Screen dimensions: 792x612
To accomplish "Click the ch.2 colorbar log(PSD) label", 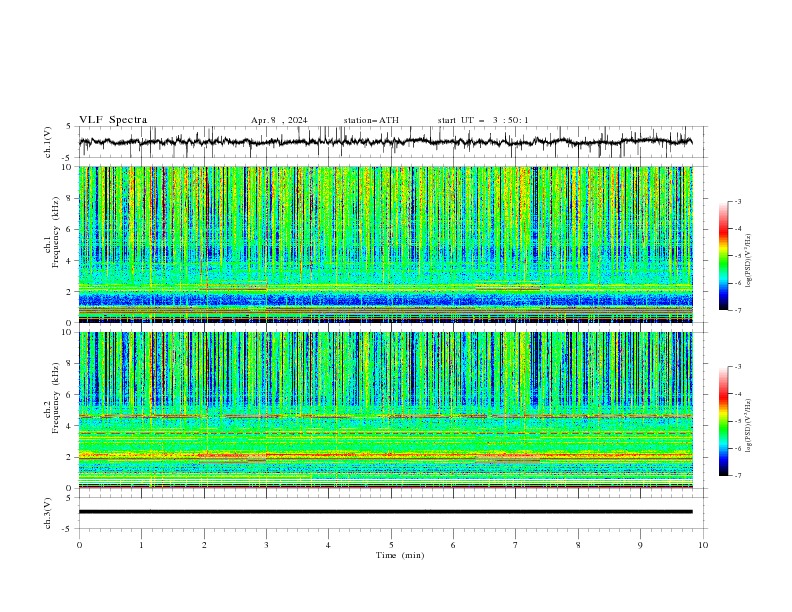I will (x=748, y=426).
